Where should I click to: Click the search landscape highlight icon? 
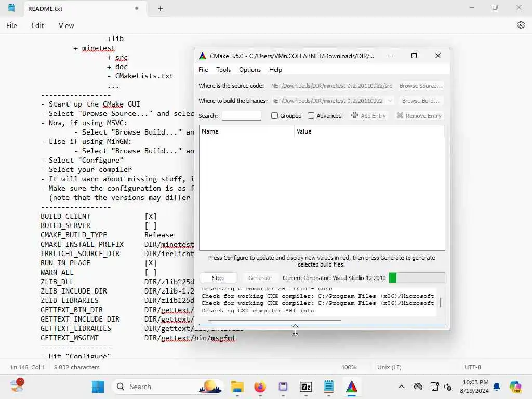point(210,387)
